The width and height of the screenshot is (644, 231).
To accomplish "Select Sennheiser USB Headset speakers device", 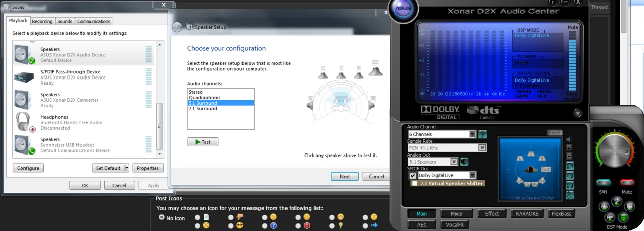I will coord(85,145).
